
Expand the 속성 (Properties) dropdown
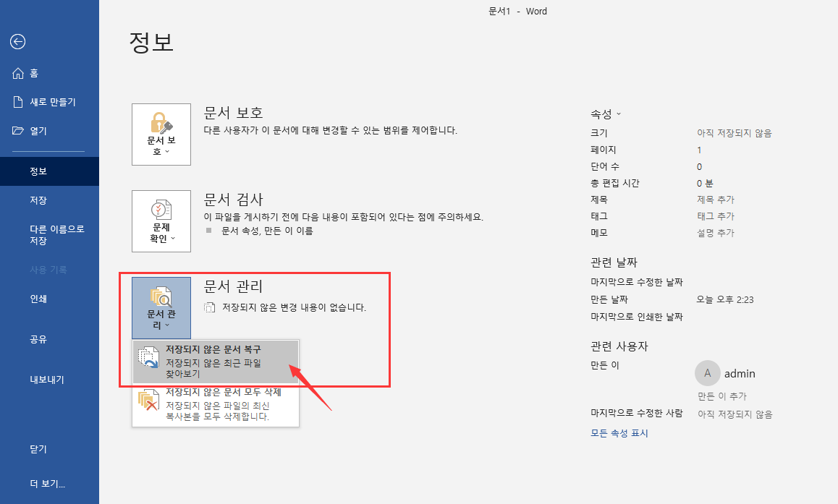[606, 114]
